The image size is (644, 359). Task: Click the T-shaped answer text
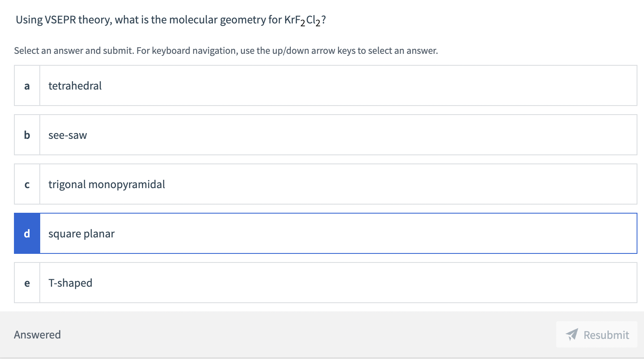[70, 283]
